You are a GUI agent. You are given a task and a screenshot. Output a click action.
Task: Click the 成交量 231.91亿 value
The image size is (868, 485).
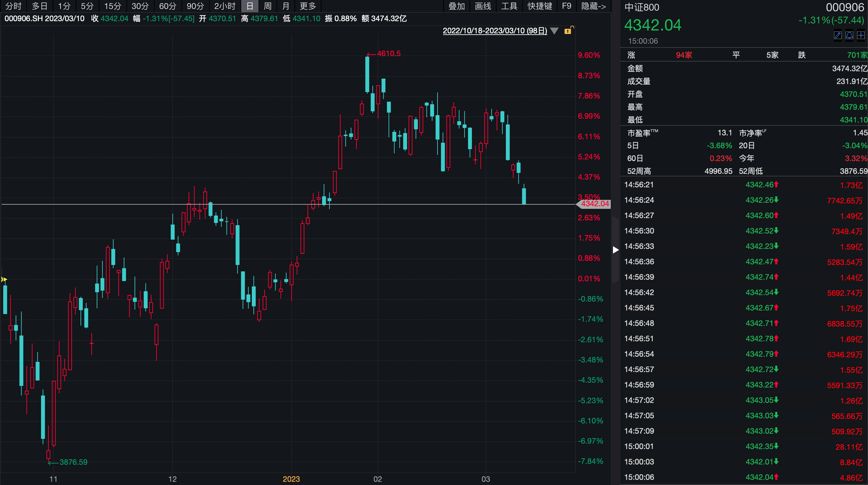[852, 81]
